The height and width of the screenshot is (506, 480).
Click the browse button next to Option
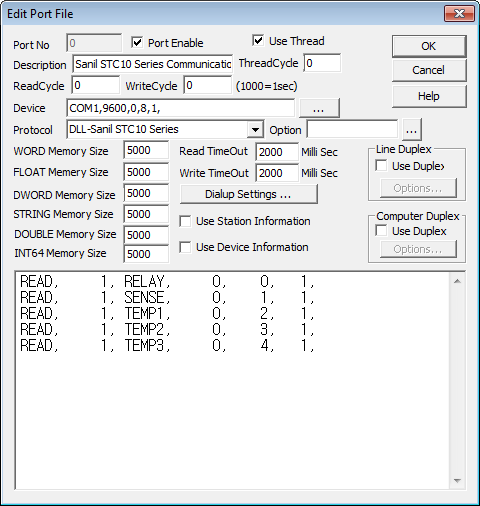412,130
